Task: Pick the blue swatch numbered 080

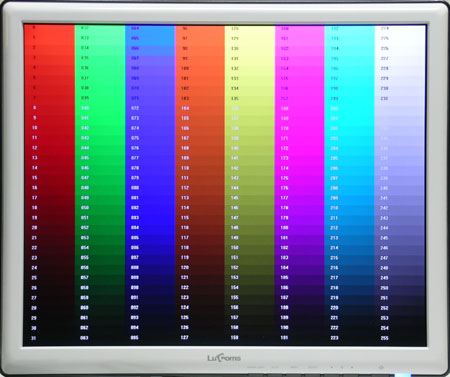Action: click(x=150, y=188)
